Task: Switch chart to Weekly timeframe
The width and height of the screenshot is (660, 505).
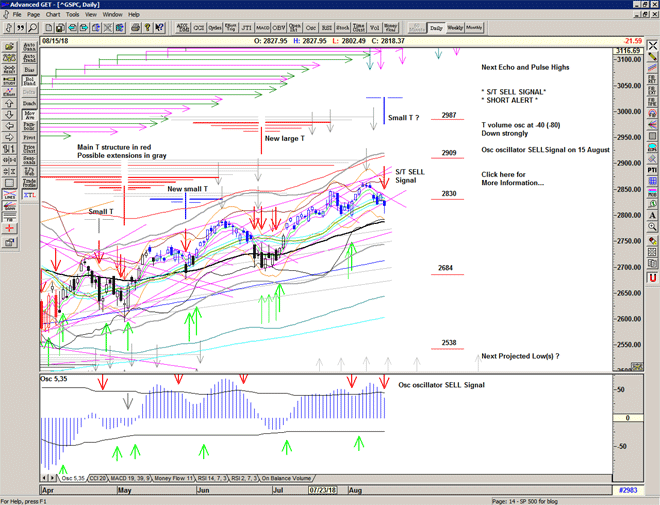Action: click(x=455, y=29)
